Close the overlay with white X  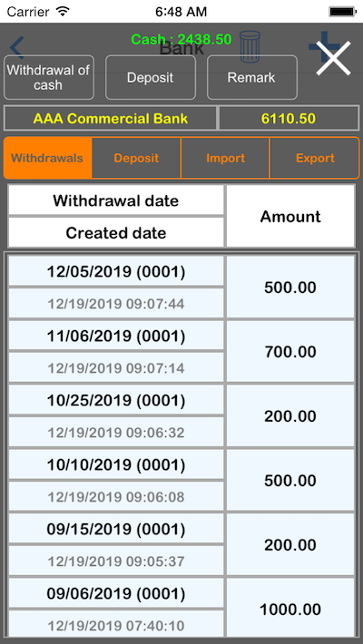tap(333, 58)
